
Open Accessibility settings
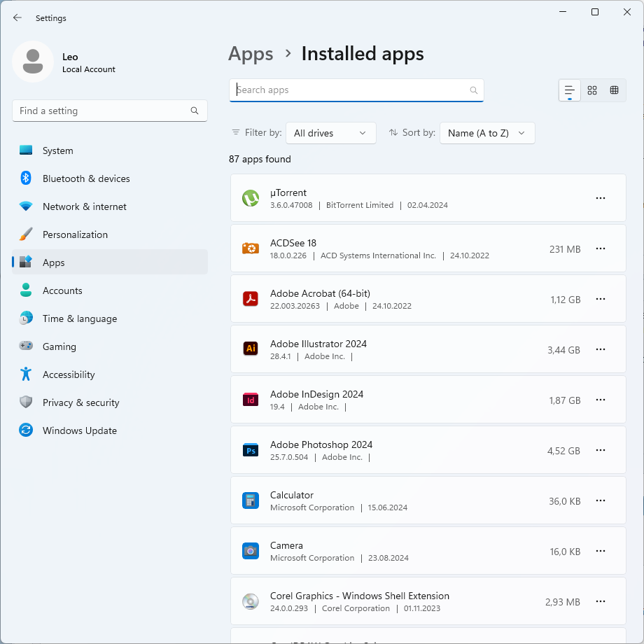coord(110,374)
